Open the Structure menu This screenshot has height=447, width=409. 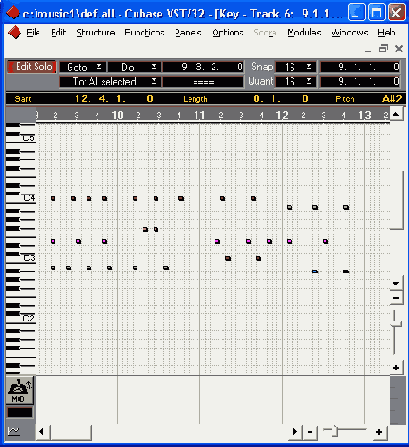96,32
